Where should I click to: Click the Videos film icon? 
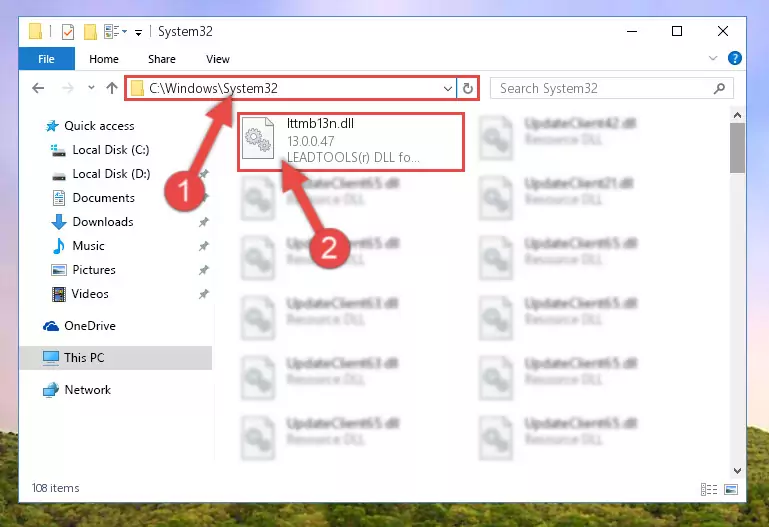point(59,294)
